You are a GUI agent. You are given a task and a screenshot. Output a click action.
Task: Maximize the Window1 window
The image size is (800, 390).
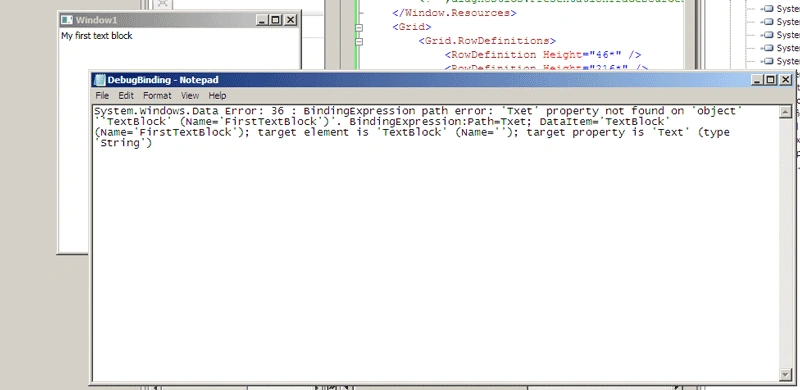coord(275,20)
